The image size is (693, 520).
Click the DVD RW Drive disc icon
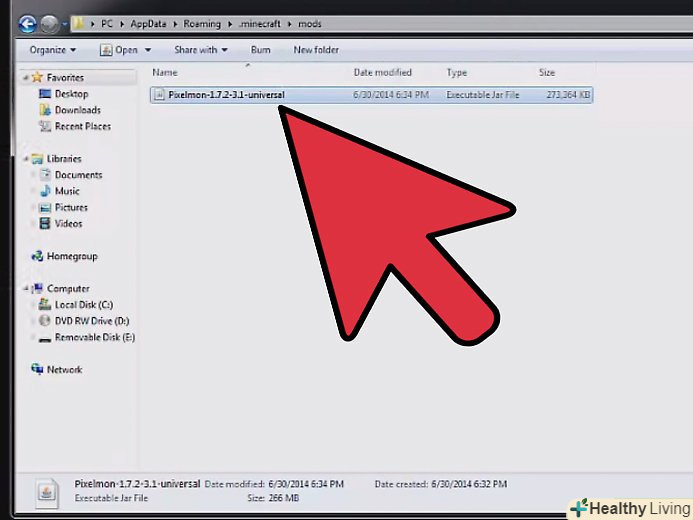pos(45,321)
